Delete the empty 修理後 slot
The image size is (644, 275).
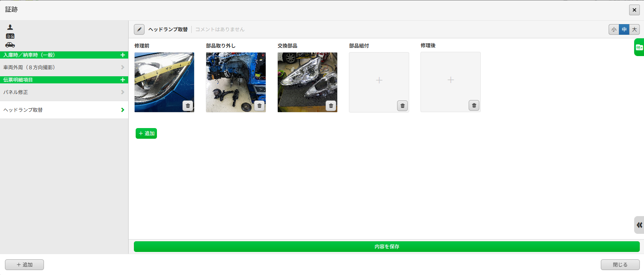474,105
